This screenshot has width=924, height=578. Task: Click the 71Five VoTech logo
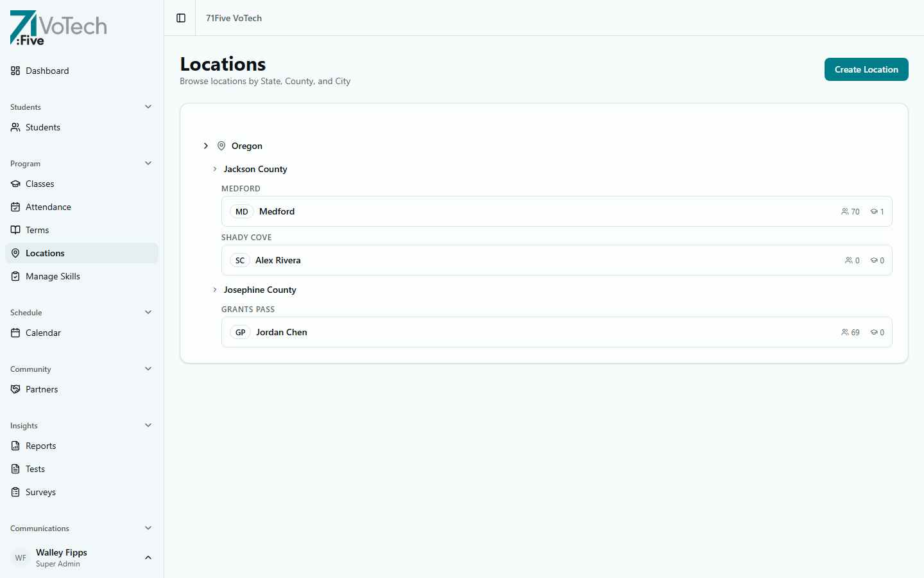(58, 28)
